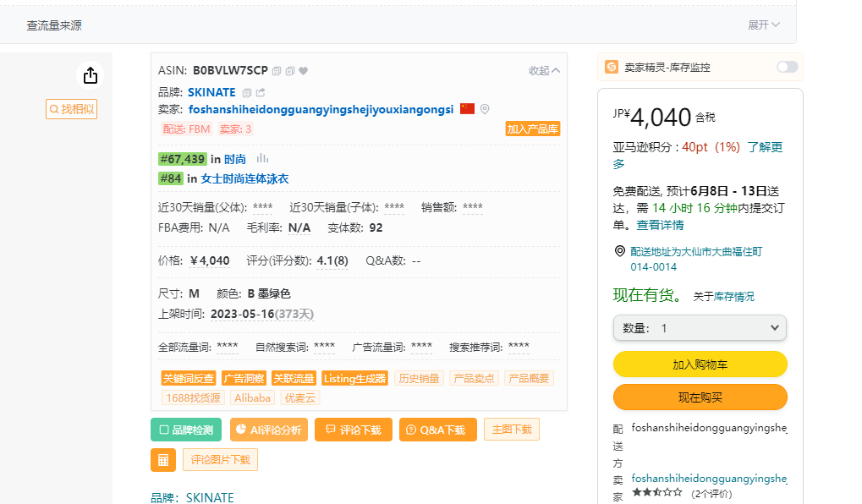Image resolution: width=862 pixels, height=504 pixels.
Task: Toggle the 库存监控 switch
Action: [x=788, y=67]
